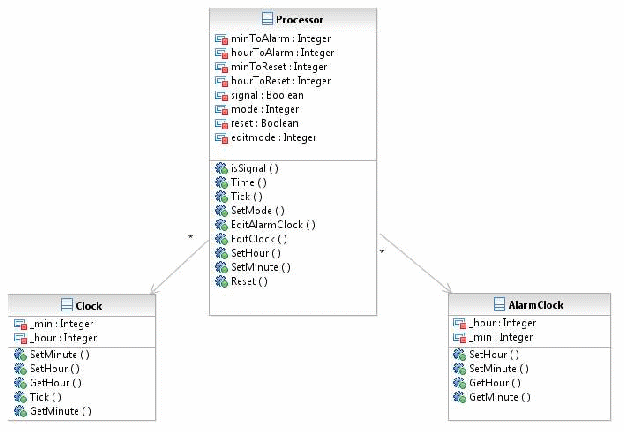Screen dimensions: 624x432
Task: Click attribute icon beside reset : Boolean
Action: [x=221, y=124]
